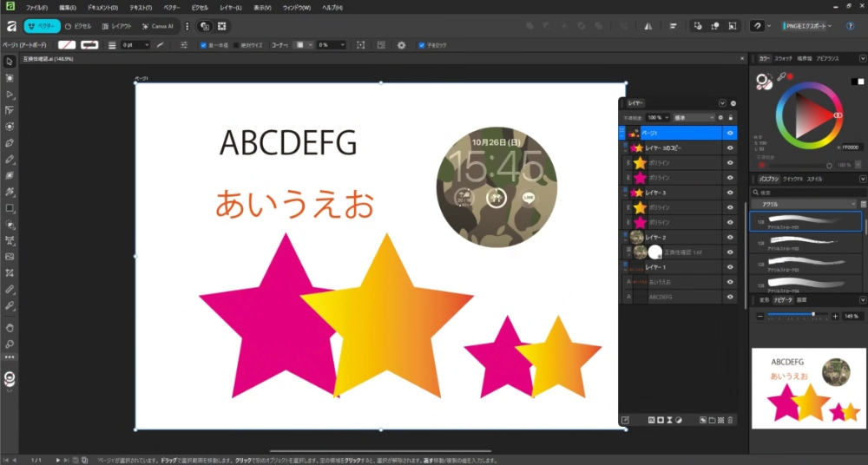
Task: Open the layer blend mode dropdown
Action: 694,117
